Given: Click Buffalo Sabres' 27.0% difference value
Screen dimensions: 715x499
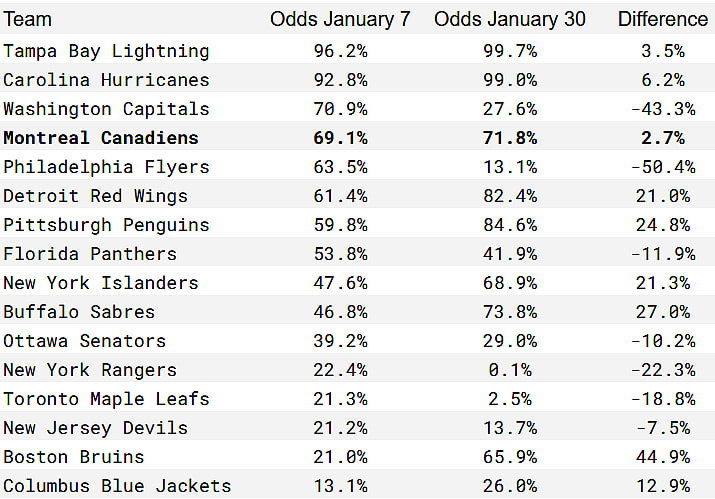Looking at the screenshot, I should pyautogui.click(x=662, y=312).
